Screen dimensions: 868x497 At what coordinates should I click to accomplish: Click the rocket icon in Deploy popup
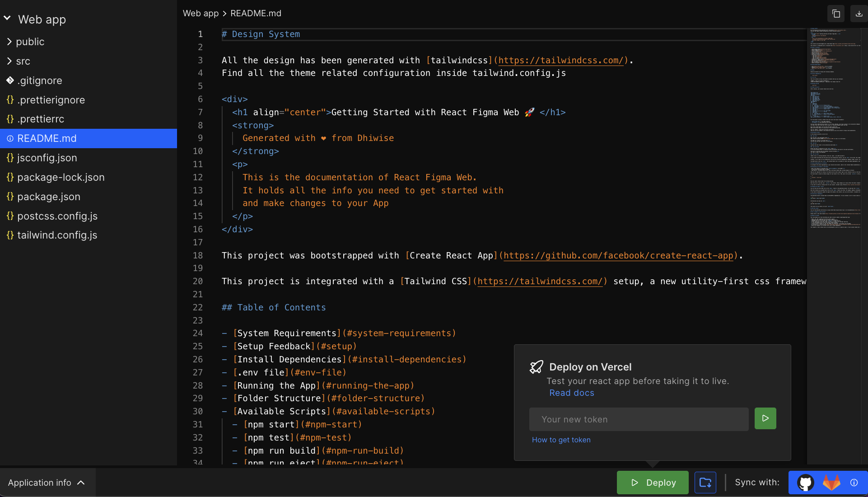click(536, 367)
